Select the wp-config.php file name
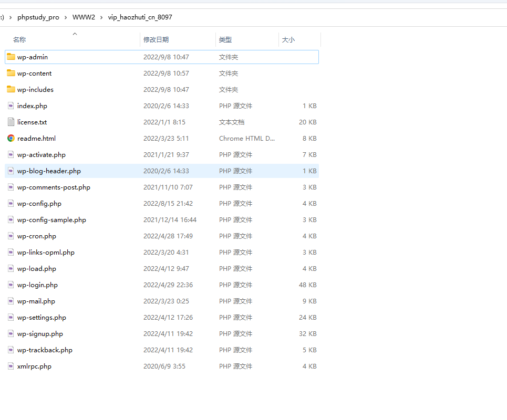The height and width of the screenshot is (420, 507). click(x=39, y=204)
